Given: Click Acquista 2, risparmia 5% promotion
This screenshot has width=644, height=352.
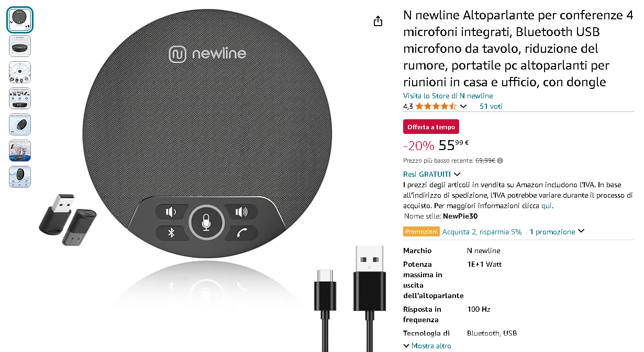Looking at the screenshot, I should coord(482,232).
